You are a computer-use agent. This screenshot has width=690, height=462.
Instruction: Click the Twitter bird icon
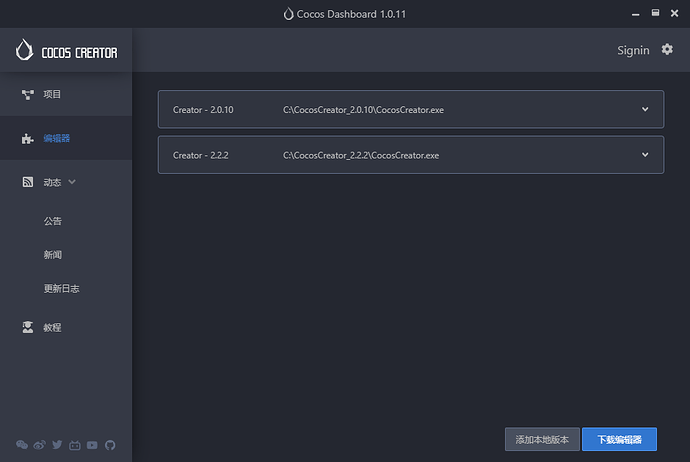coord(57,445)
